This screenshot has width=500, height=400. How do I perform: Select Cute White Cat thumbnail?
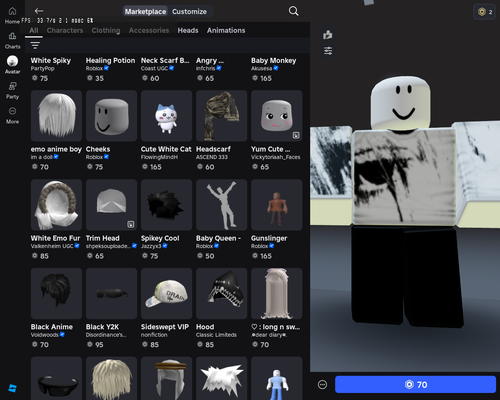pos(166,116)
